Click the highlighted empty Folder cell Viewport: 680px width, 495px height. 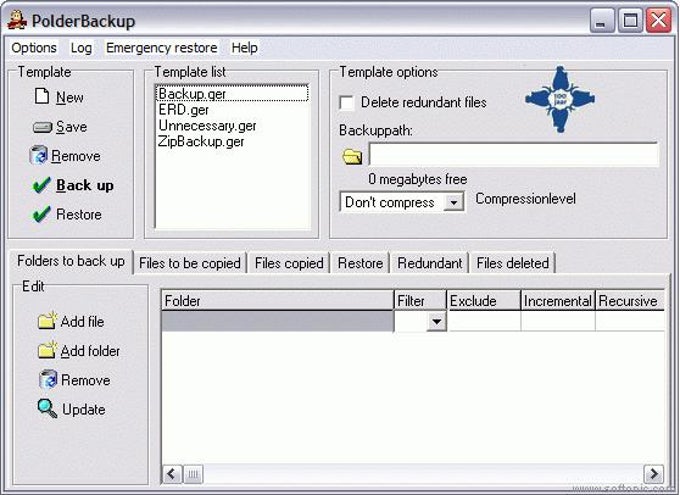pos(277,321)
